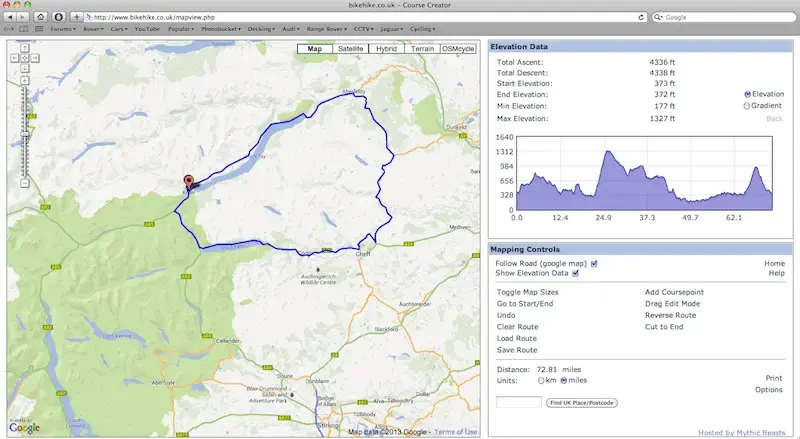Image resolution: width=800 pixels, height=439 pixels.
Task: Click the place/postcode input field
Action: (x=519, y=402)
